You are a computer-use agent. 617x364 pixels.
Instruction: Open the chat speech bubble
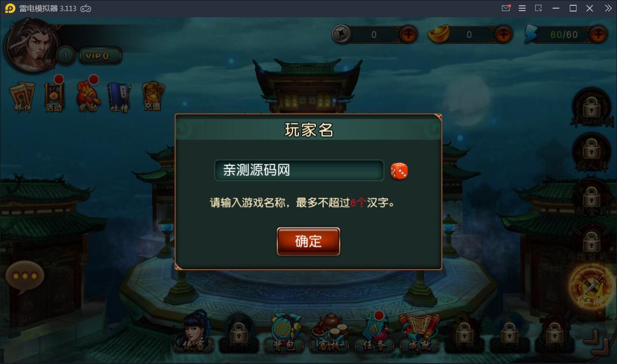pyautogui.click(x=24, y=277)
